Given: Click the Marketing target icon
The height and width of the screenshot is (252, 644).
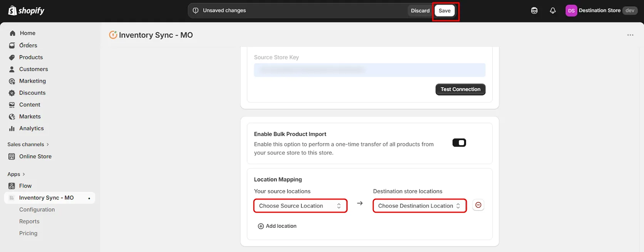Looking at the screenshot, I should [x=12, y=81].
